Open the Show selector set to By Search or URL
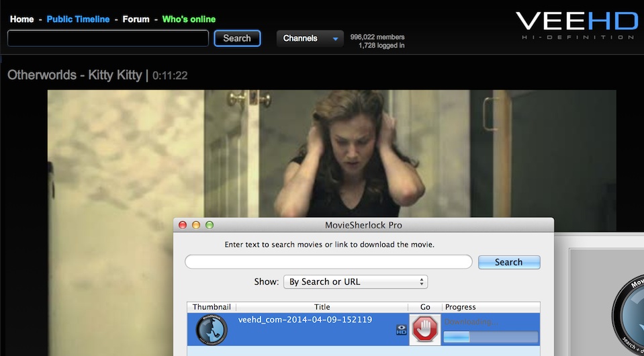 pyautogui.click(x=355, y=282)
